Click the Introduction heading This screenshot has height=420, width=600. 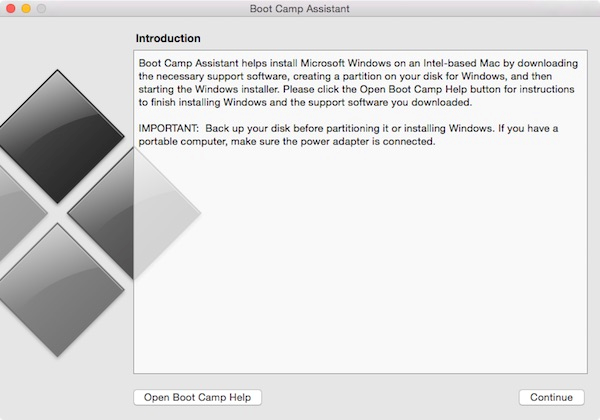pos(168,38)
